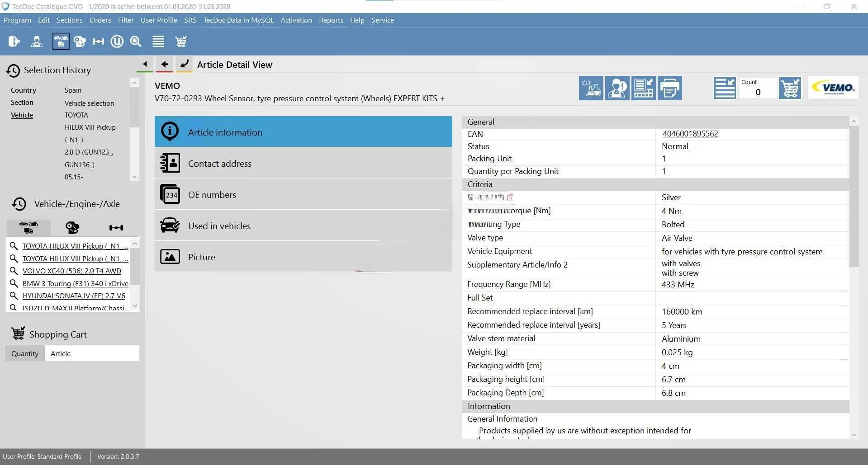Click the Vehicle link in Selection History
Image resolution: width=868 pixels, height=465 pixels.
coord(22,115)
